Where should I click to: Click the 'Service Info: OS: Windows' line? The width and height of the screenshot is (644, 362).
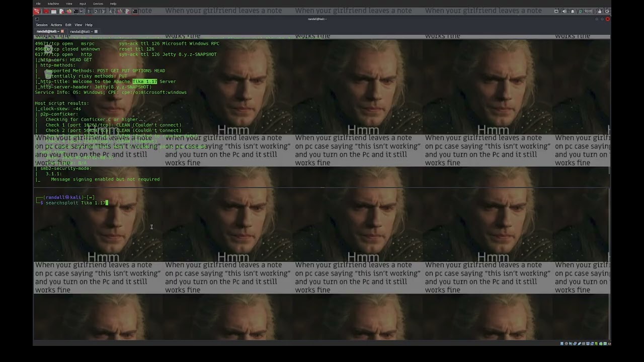coord(111,93)
